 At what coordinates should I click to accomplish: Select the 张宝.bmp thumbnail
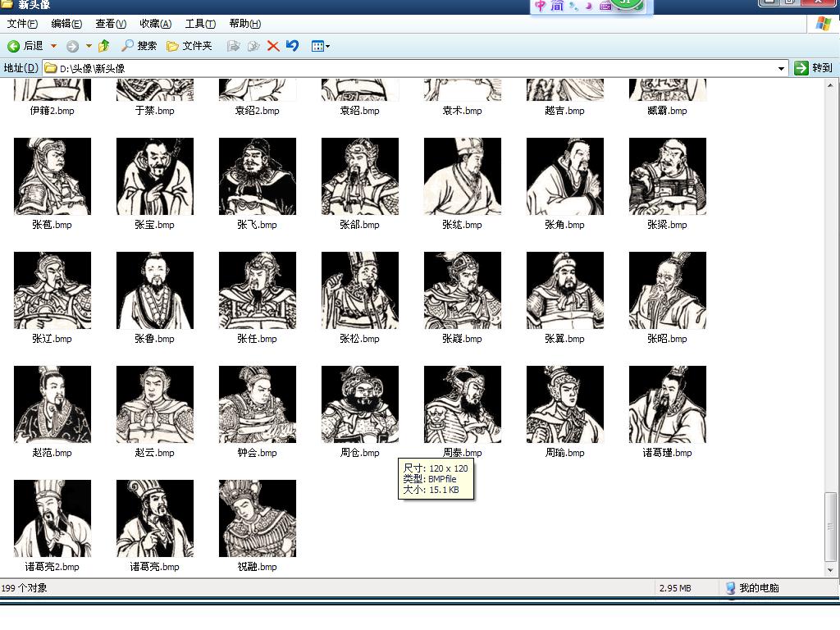[x=155, y=176]
